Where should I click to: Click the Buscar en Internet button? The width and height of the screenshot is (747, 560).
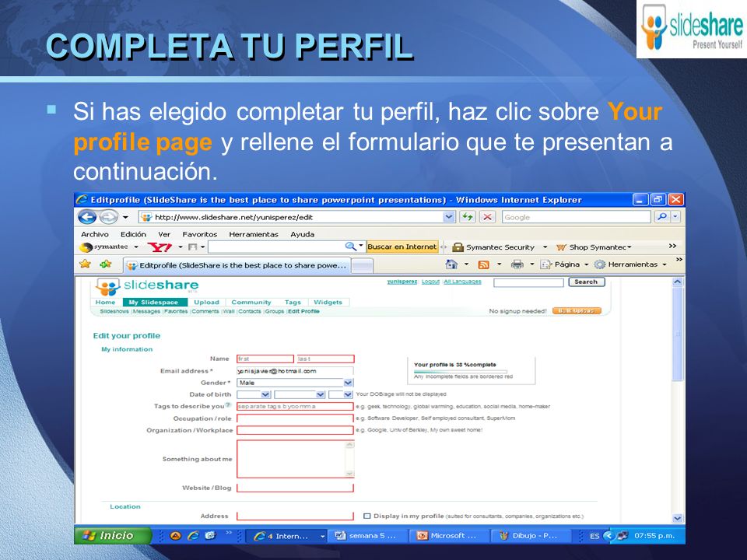[x=402, y=247]
